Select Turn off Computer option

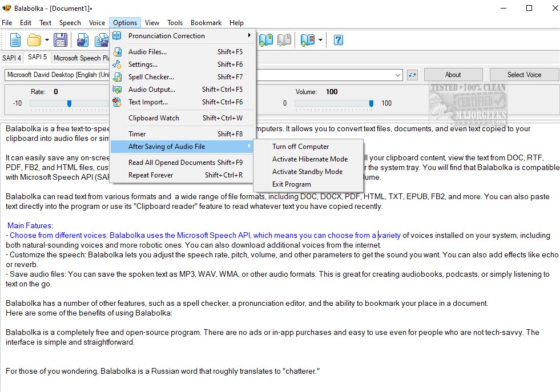coord(308,147)
